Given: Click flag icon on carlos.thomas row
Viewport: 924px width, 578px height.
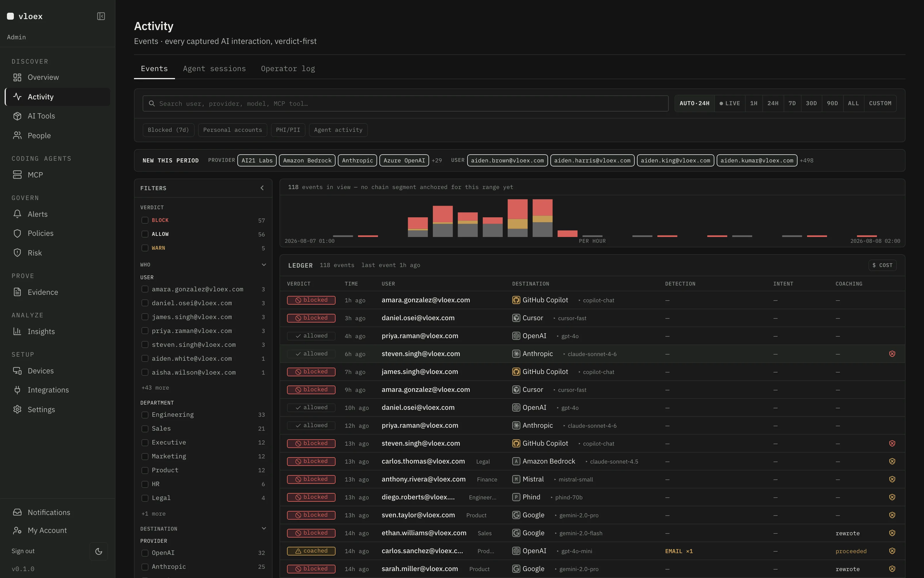Looking at the screenshot, I should tap(892, 462).
